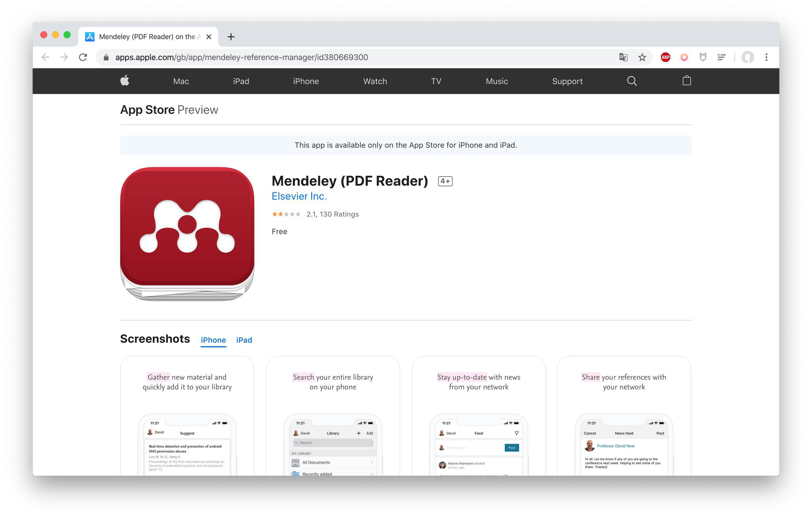The image size is (812, 519).
Task: Go to Apple home via logo
Action: point(125,81)
